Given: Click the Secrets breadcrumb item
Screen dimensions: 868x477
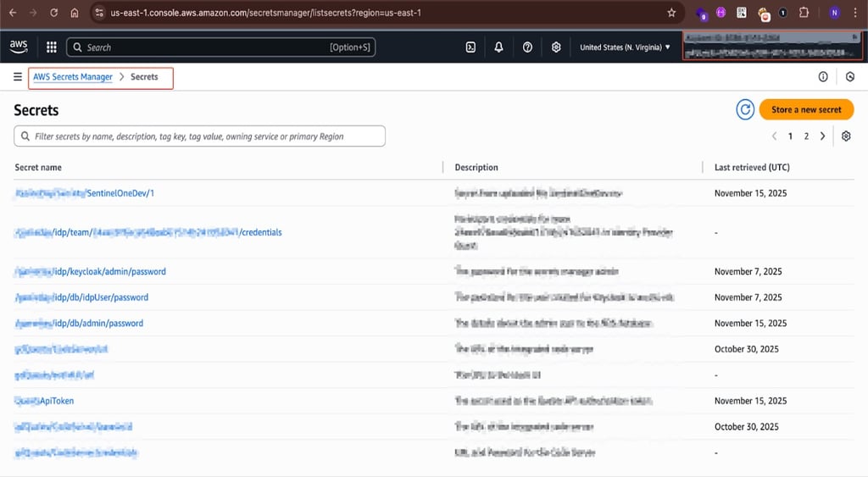Looking at the screenshot, I should coord(144,77).
